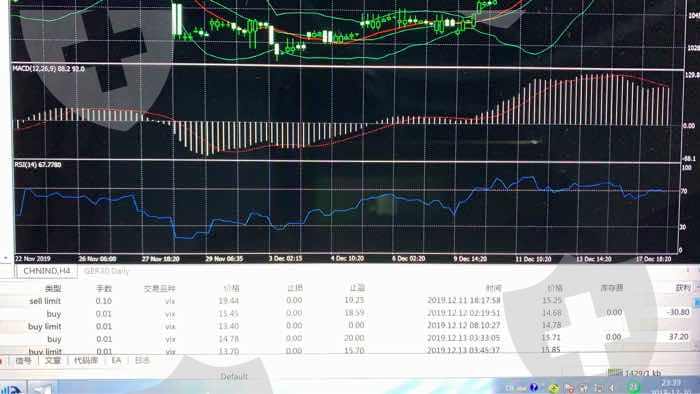Open the EA terminal tab

coord(116,360)
